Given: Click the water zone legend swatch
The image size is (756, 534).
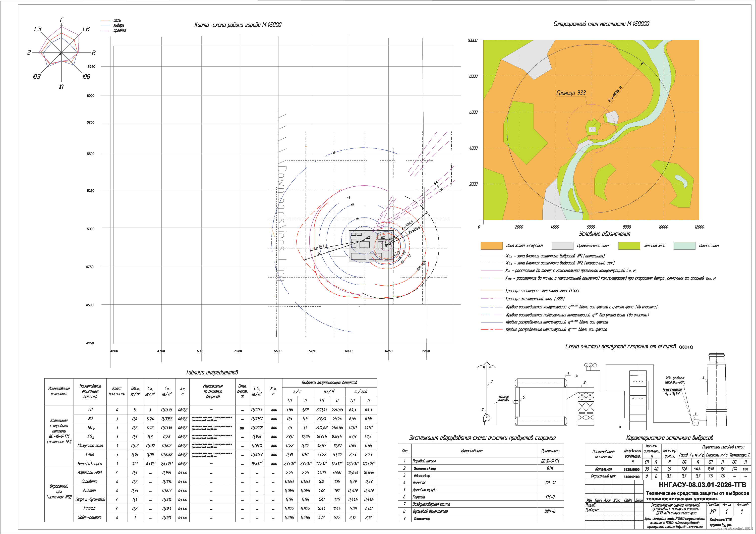Looking at the screenshot, I should 684,246.
